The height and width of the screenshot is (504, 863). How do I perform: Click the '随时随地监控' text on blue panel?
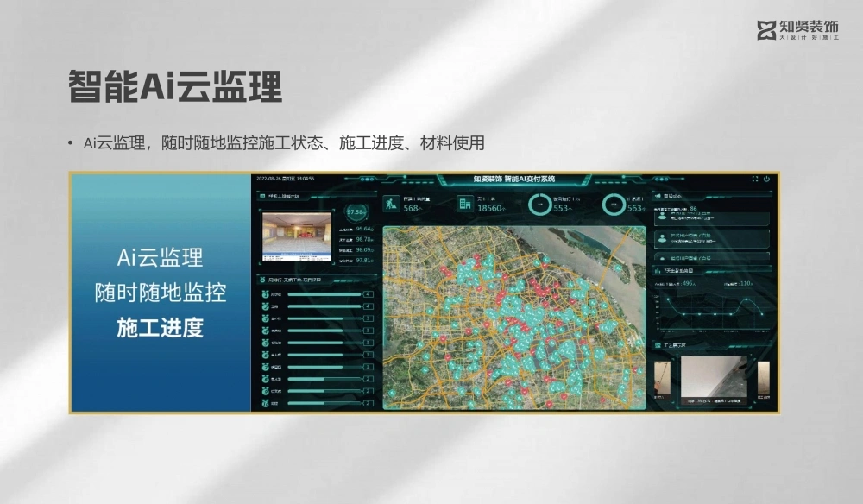161,293
